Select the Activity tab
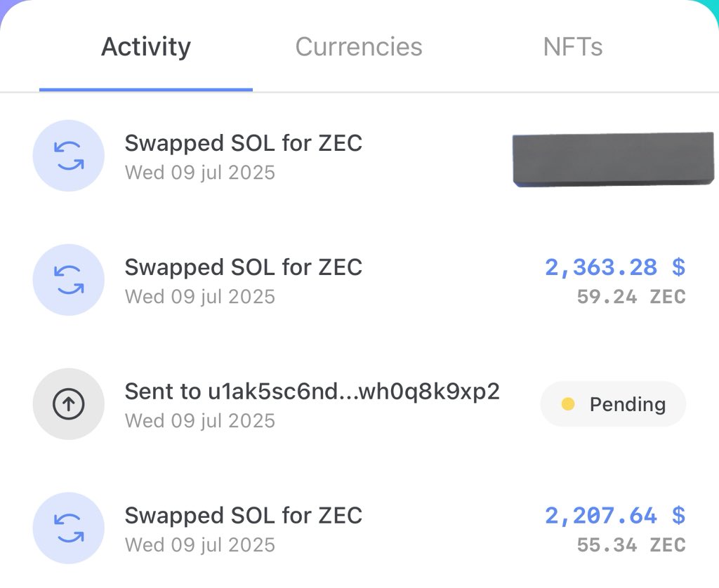 [146, 47]
